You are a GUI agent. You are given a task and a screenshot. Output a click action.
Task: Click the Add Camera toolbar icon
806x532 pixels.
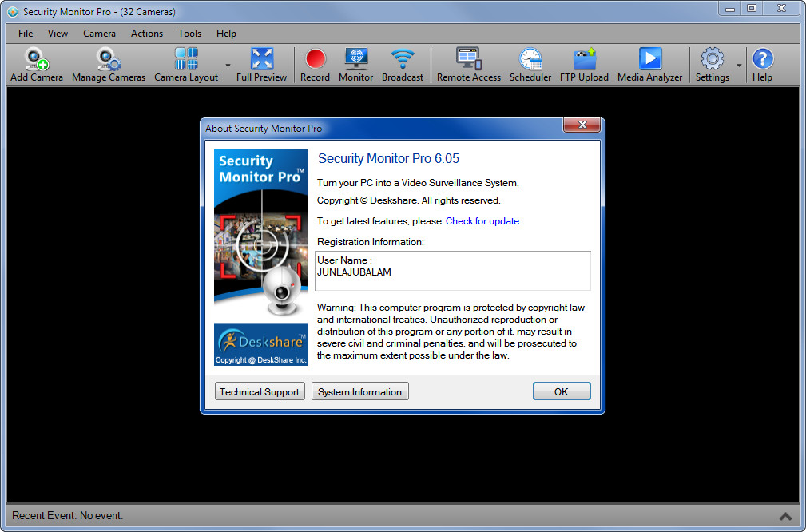[37, 65]
